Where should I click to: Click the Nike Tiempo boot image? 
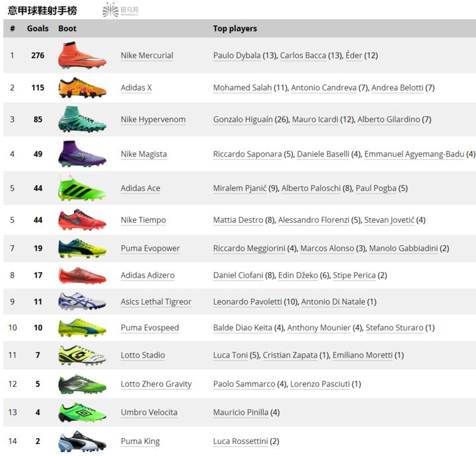(82, 220)
